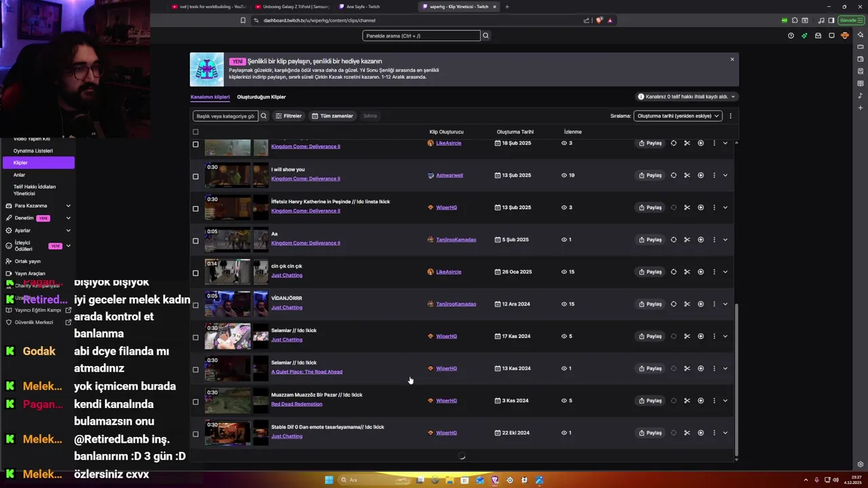Check the 17 Kas 2024 'Selamlar' clip checkbox
868x488 pixels.
195,338
